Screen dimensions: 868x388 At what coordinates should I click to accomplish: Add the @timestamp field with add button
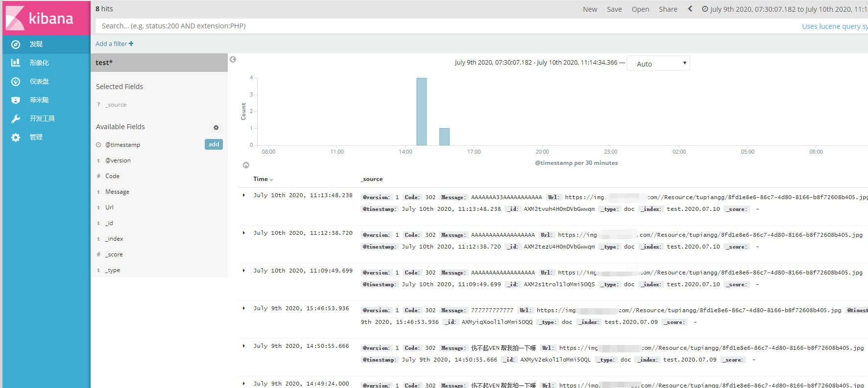214,144
